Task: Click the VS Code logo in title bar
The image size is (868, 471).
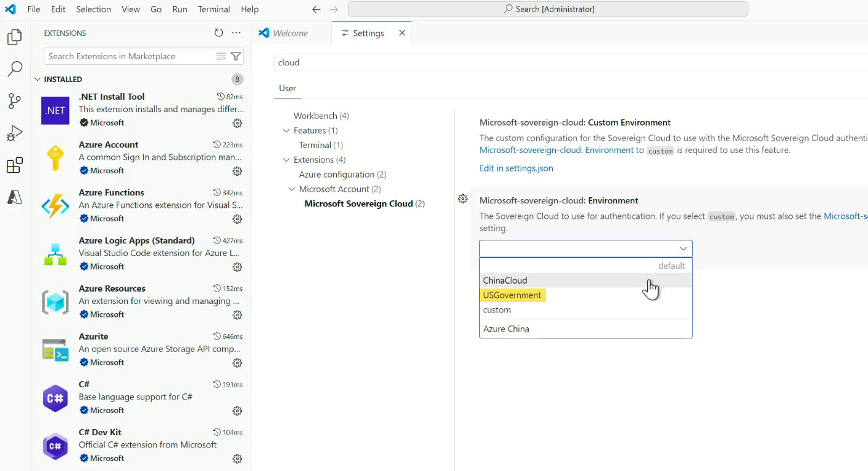Action: (10, 9)
